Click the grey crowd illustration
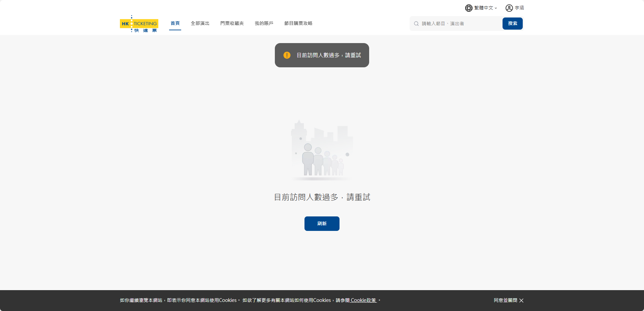The width and height of the screenshot is (644, 311). 322,150
